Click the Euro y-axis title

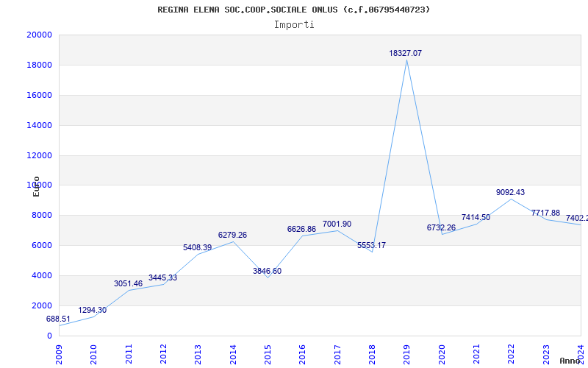[36, 186]
